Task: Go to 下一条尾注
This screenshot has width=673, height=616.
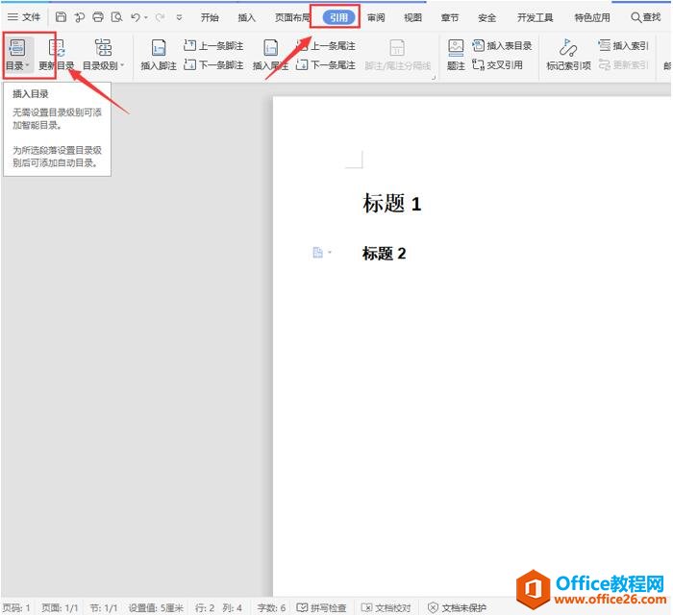Action: tap(326, 65)
